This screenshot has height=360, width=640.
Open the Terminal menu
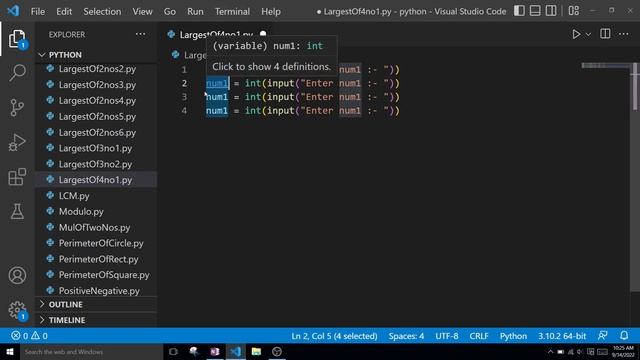[x=232, y=11]
